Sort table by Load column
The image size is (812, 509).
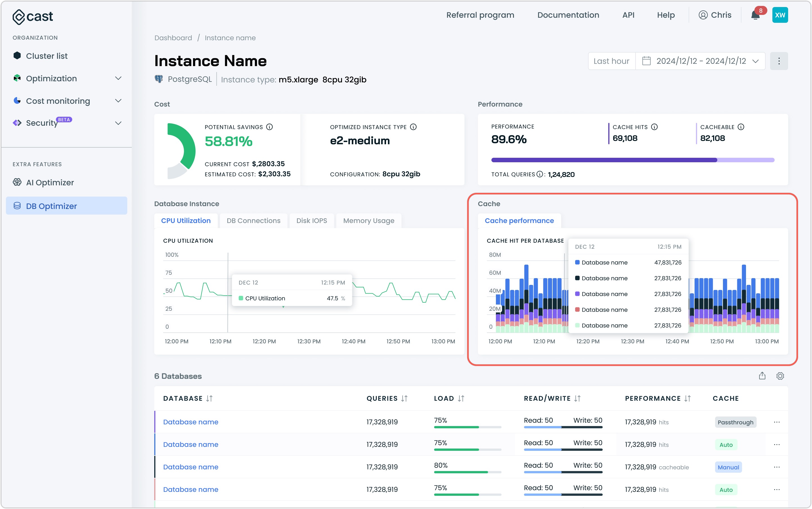461,398
